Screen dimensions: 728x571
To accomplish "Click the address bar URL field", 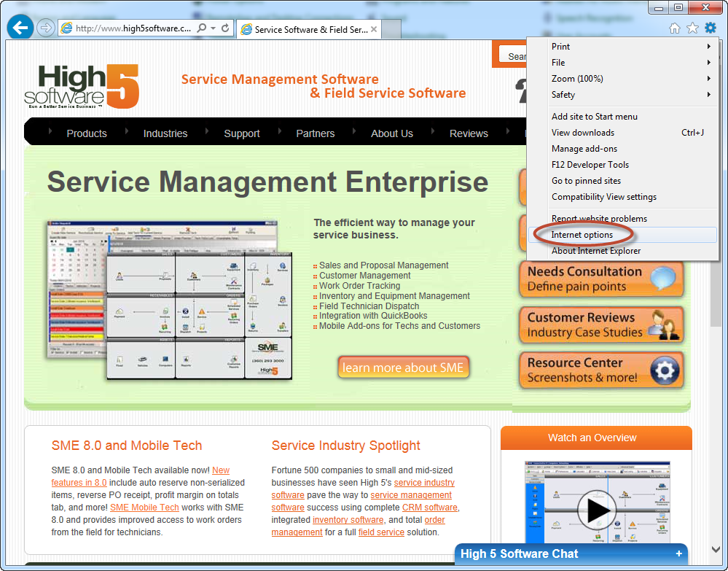I will pyautogui.click(x=133, y=28).
